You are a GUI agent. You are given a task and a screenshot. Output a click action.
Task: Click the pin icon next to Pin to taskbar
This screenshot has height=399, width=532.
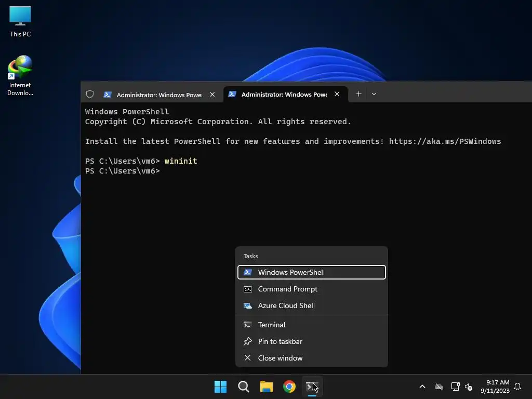[x=248, y=341]
